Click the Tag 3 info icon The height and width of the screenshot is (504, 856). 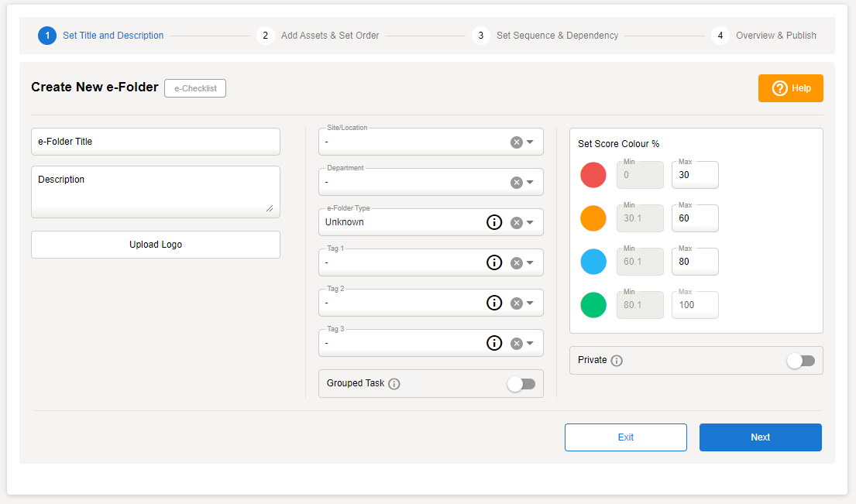tap(494, 343)
